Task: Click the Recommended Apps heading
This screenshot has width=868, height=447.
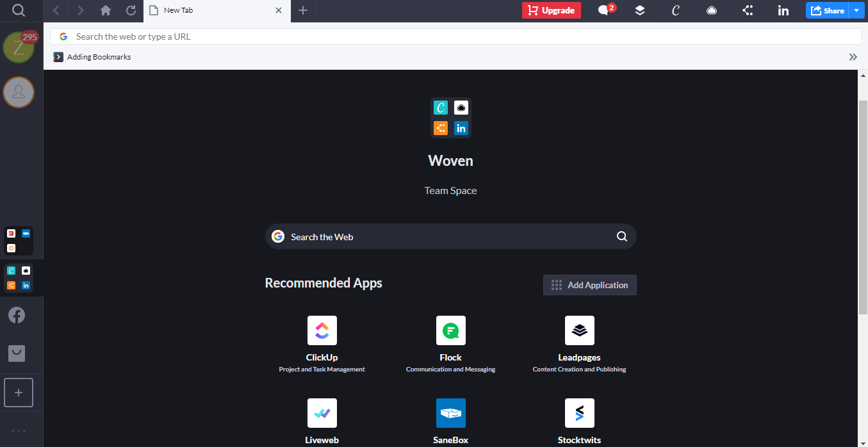Action: [x=323, y=283]
